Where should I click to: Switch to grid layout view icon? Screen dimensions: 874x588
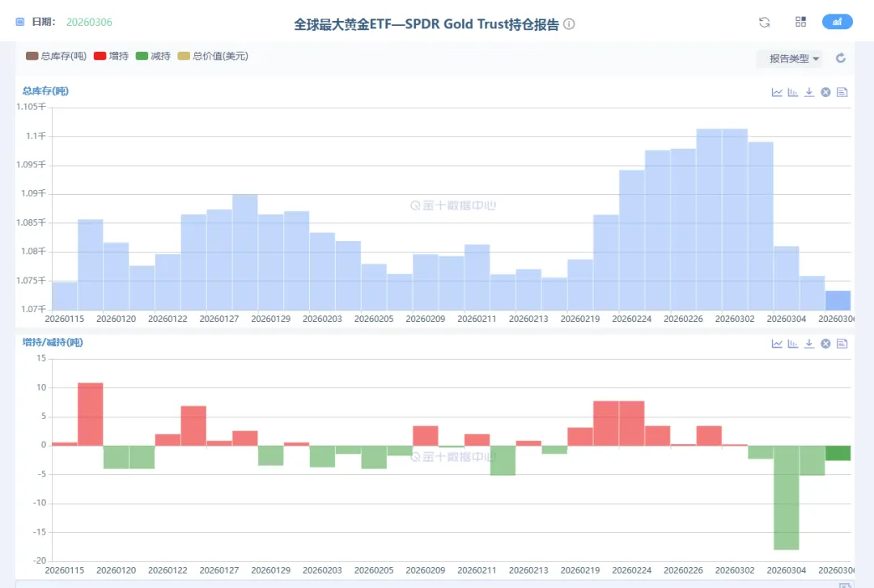point(800,22)
